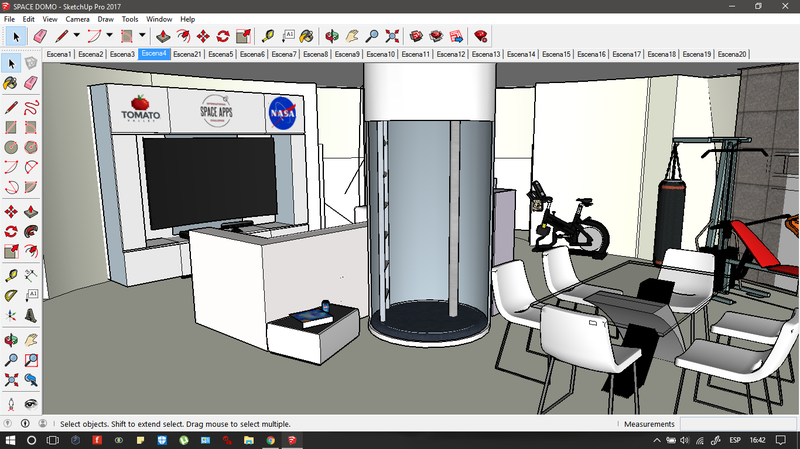Select the Zoom Extents tool in top toolbar
The width and height of the screenshot is (800, 449).
[393, 36]
